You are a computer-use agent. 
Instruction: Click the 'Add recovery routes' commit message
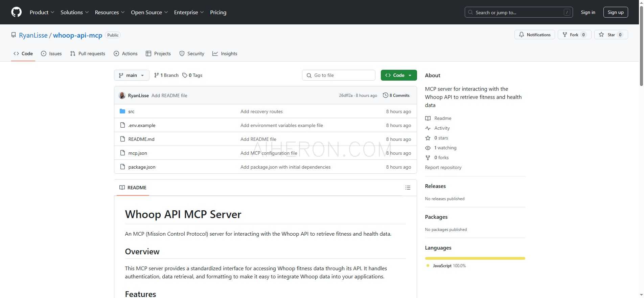pyautogui.click(x=261, y=111)
